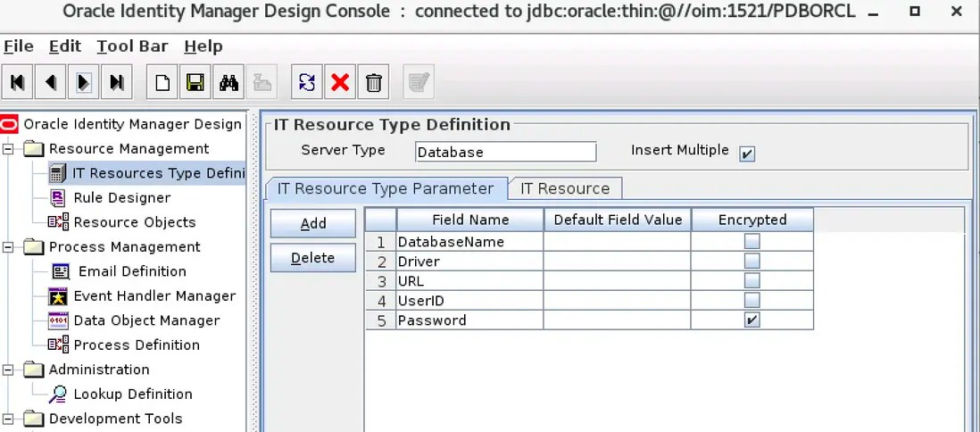Screen dimensions: 980x432
Task: Click the Data Object Manager icon
Action: point(58,320)
